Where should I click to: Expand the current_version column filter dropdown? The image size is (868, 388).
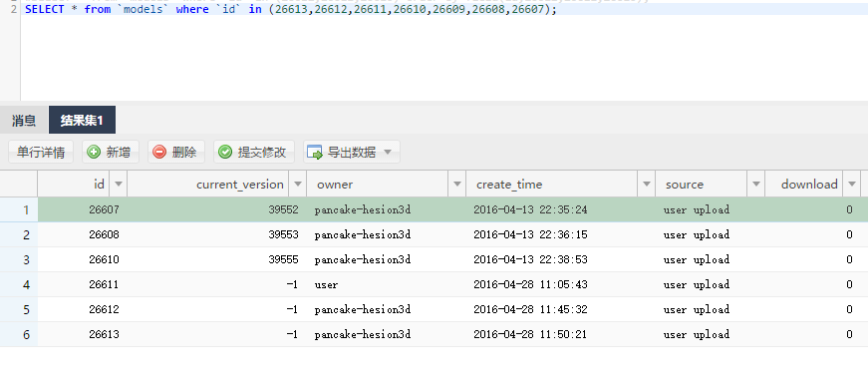click(298, 184)
